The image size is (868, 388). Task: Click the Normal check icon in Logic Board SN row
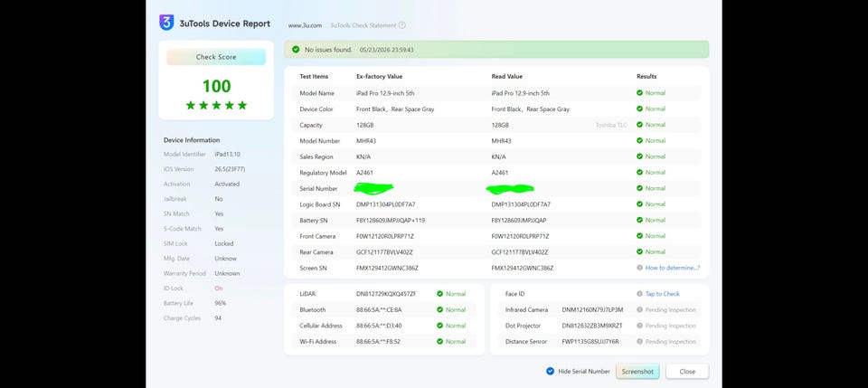tap(639, 204)
